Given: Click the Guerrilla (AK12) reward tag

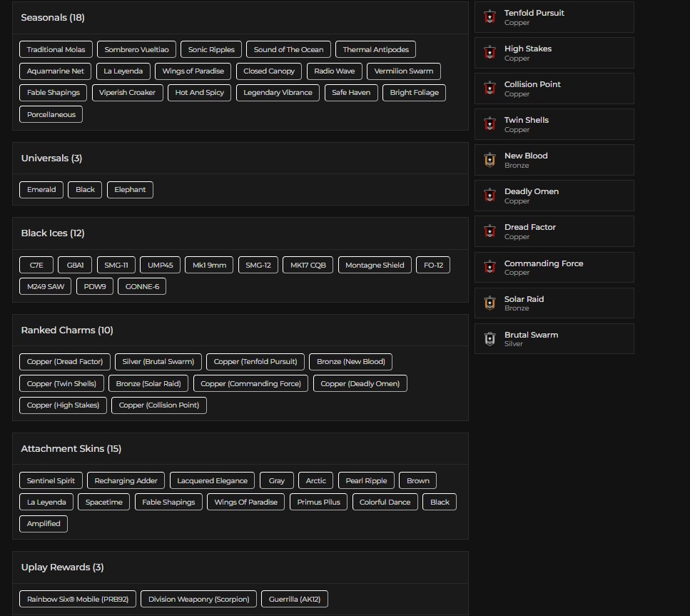Looking at the screenshot, I should tap(295, 600).
